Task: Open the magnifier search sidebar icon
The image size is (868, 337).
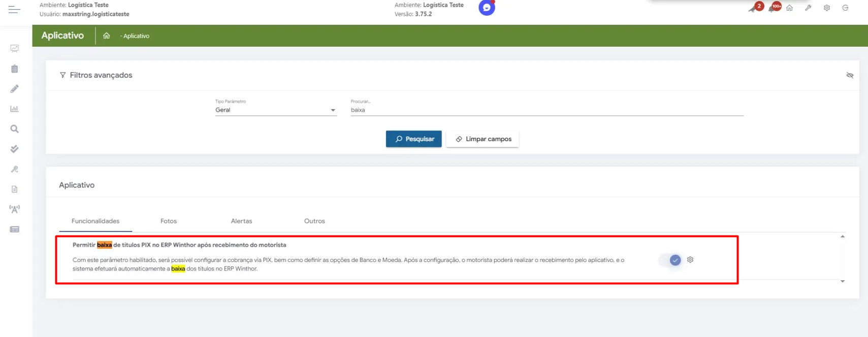Action: coord(15,129)
